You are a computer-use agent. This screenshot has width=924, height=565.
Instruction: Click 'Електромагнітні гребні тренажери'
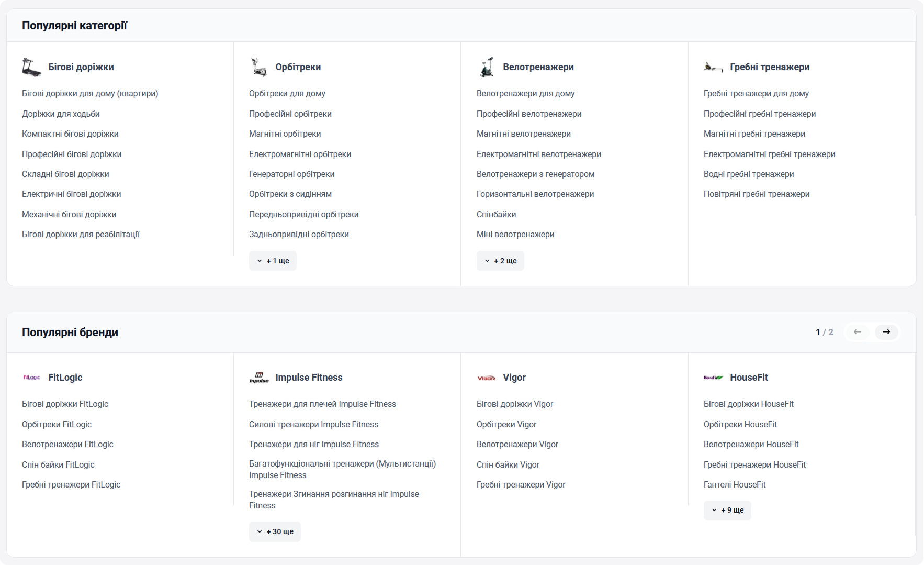point(770,154)
